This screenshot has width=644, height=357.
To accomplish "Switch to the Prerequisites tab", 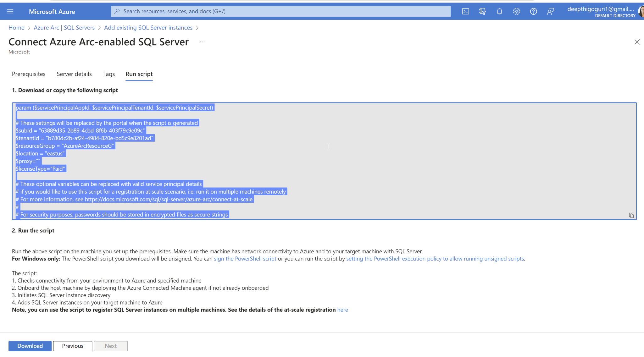I will (x=28, y=74).
